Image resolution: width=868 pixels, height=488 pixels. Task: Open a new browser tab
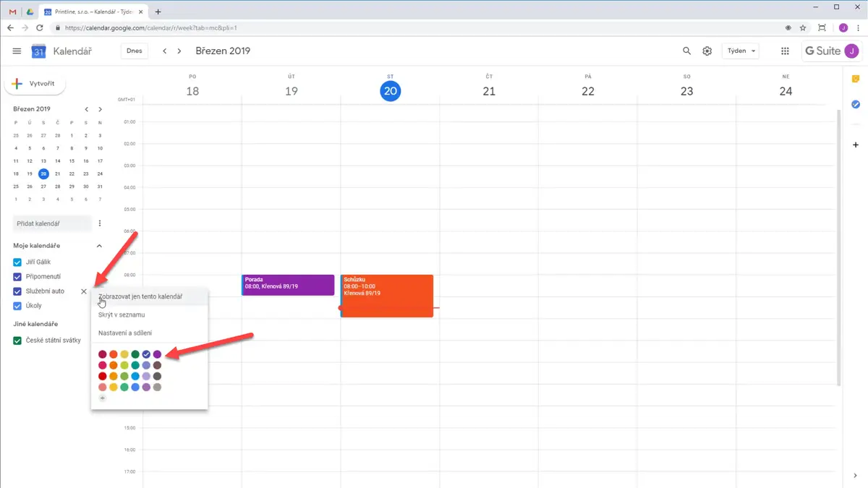click(x=158, y=12)
